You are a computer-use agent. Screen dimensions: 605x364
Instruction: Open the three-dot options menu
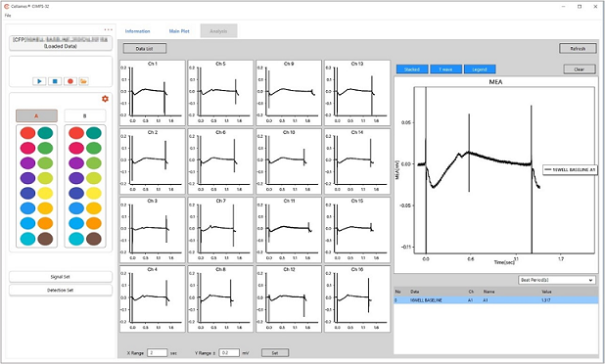click(x=108, y=29)
